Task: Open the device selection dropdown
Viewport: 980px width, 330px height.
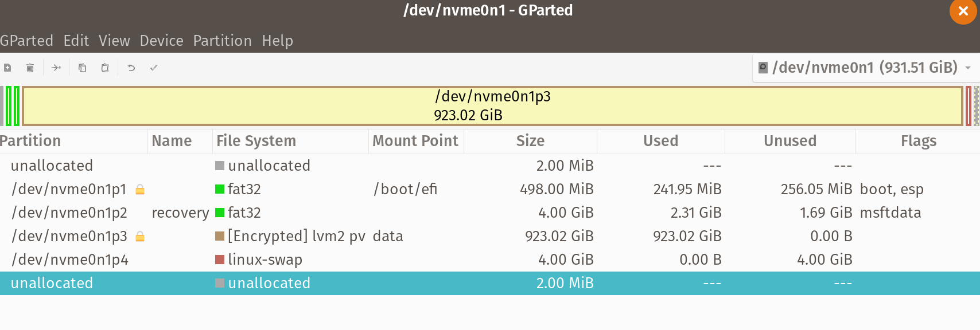Action: [x=861, y=67]
